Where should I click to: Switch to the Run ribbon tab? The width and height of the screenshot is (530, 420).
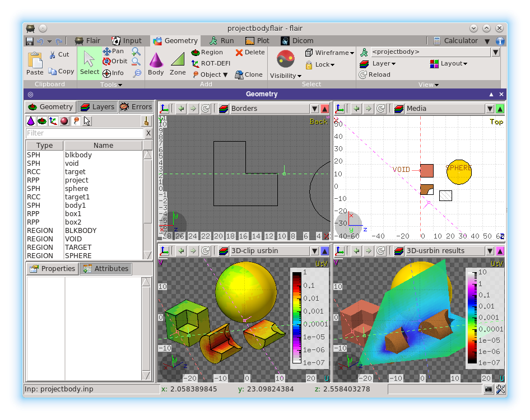[x=221, y=40]
